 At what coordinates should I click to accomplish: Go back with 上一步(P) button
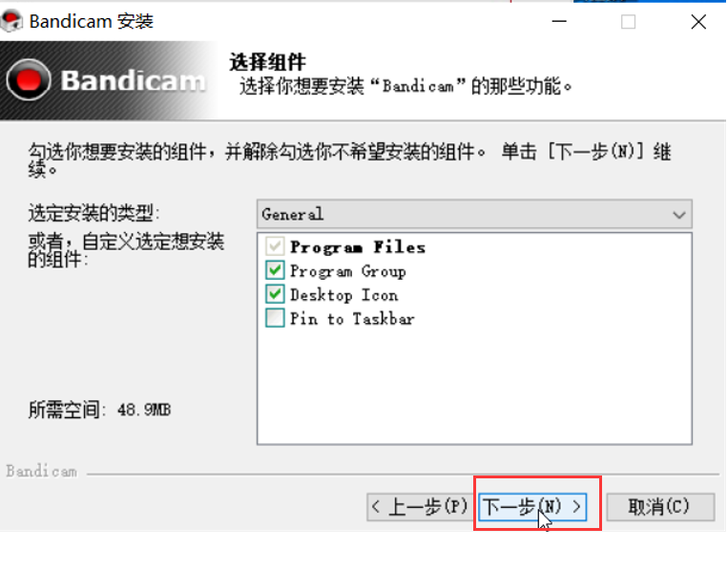[420, 507]
